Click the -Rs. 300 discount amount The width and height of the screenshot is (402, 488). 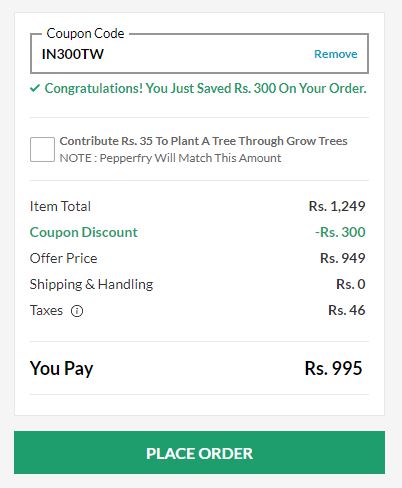tap(340, 232)
